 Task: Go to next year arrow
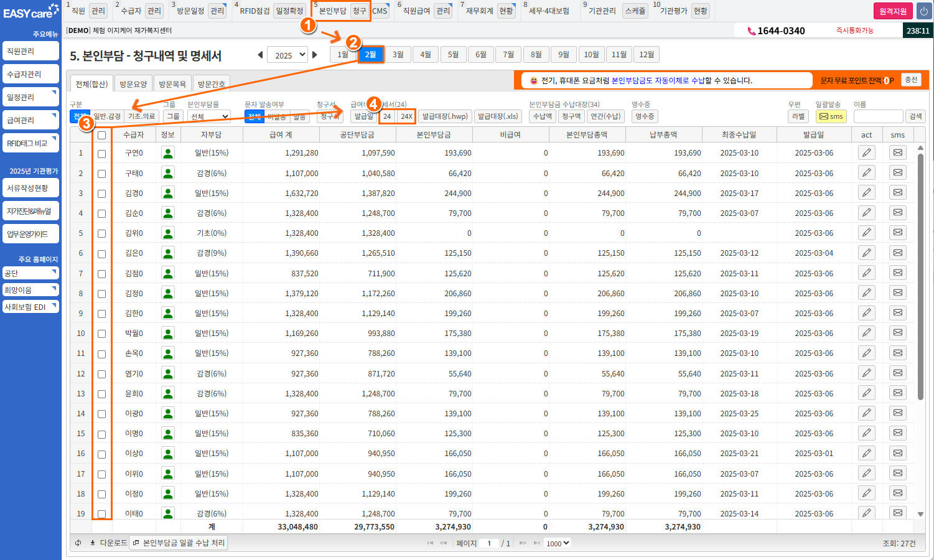click(315, 55)
